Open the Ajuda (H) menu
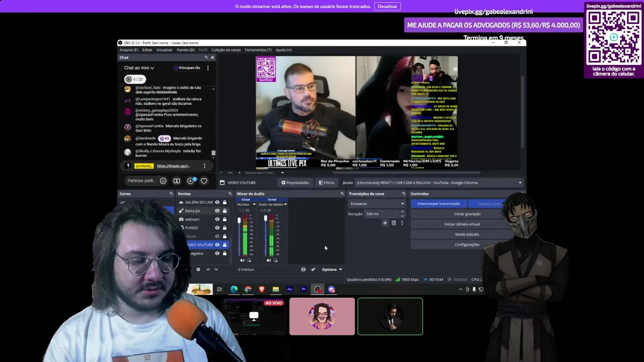The height and width of the screenshot is (362, 644). (x=283, y=50)
